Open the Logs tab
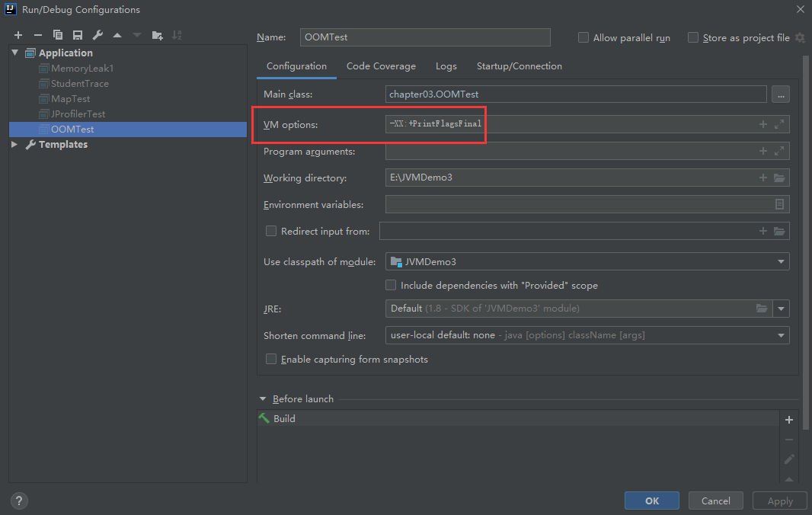Screen dimensions: 812x515 pyautogui.click(x=446, y=66)
